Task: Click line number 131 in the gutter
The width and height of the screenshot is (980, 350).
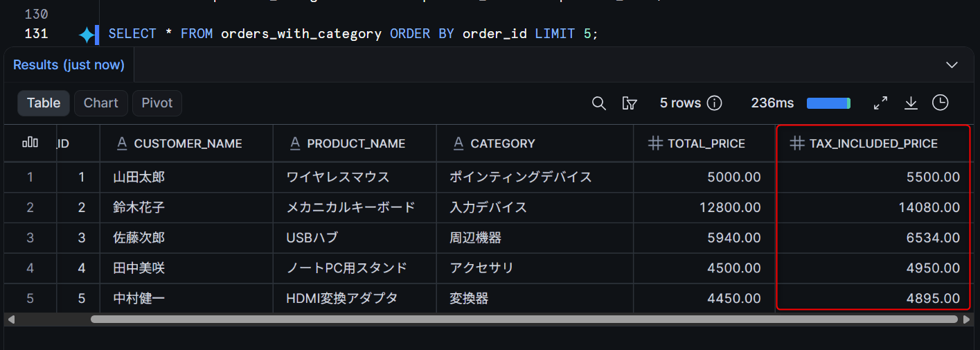Action: point(36,33)
